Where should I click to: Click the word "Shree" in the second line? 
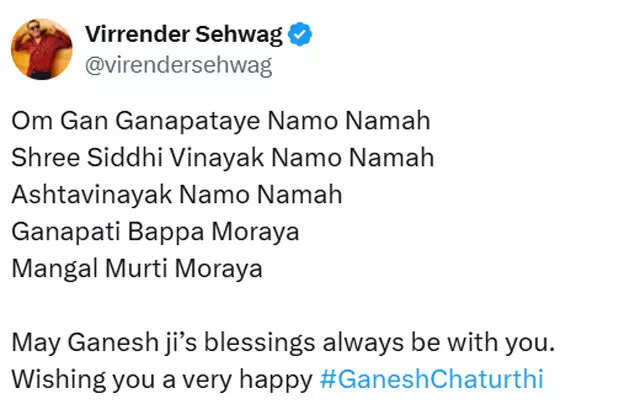pyautogui.click(x=41, y=157)
